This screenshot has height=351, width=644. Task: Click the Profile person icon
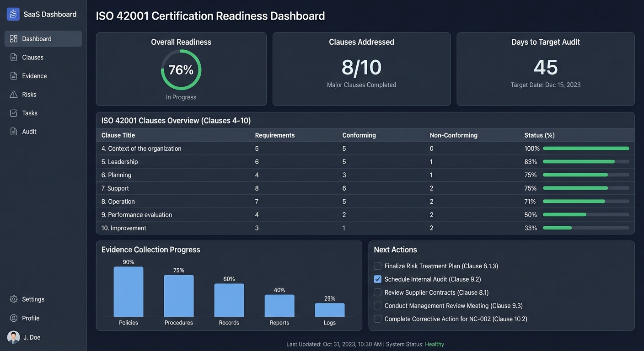(13, 318)
